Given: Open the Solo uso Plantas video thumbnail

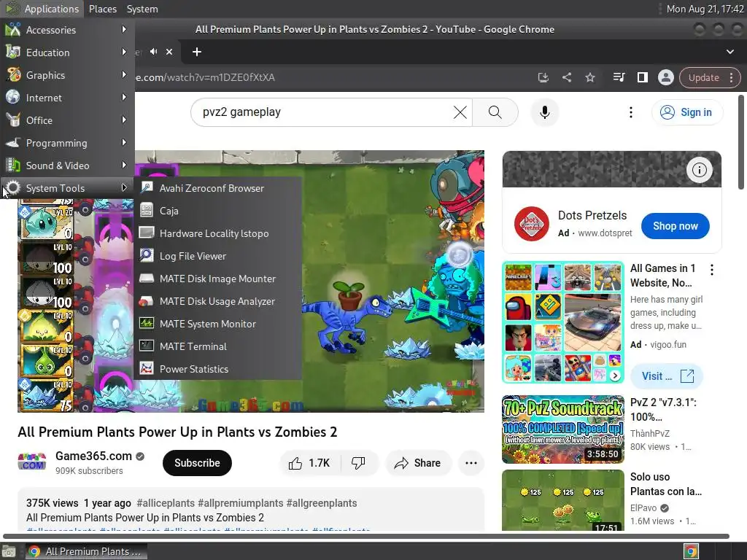Looking at the screenshot, I should click(x=562, y=500).
